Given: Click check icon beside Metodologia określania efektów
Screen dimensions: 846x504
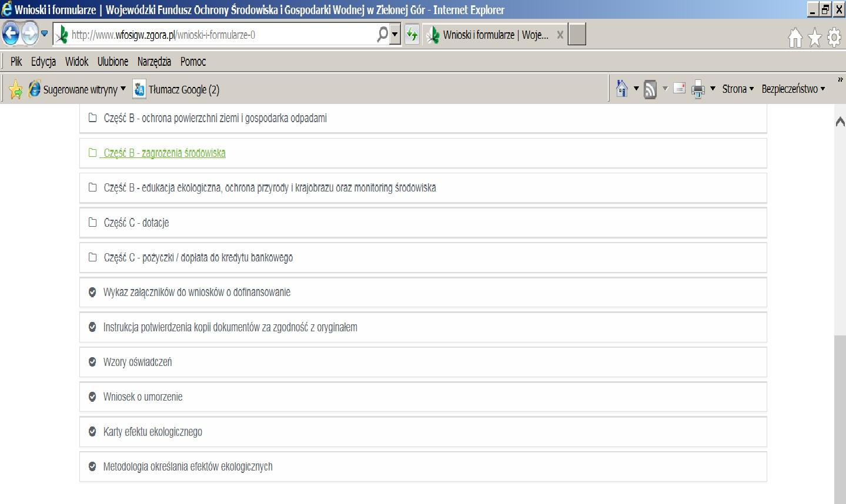Looking at the screenshot, I should pyautogui.click(x=92, y=466).
